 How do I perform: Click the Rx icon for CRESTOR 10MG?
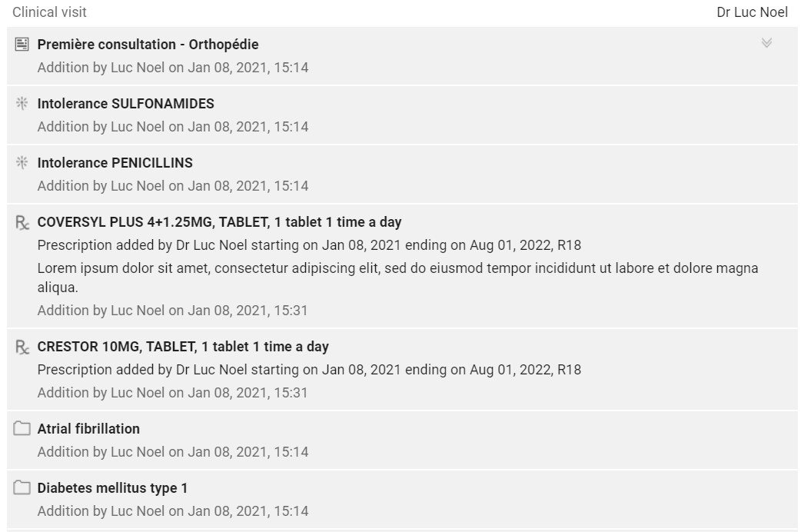(x=22, y=347)
